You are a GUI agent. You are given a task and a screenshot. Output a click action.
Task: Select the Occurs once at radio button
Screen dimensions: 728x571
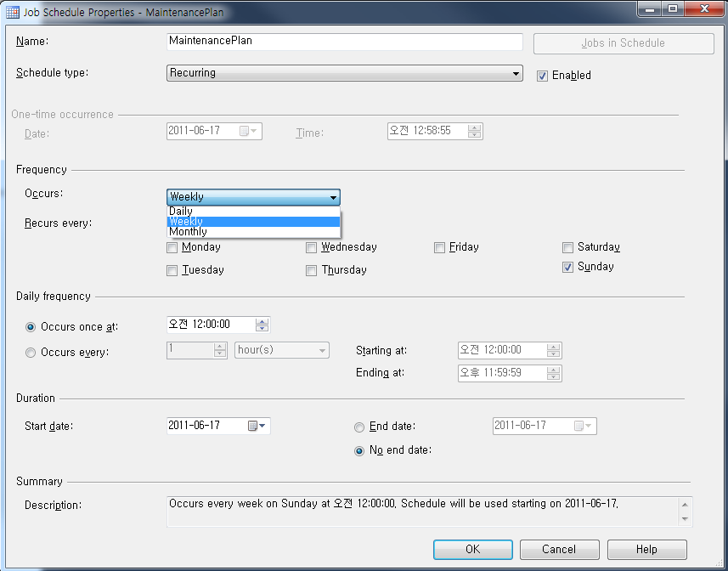(31, 327)
